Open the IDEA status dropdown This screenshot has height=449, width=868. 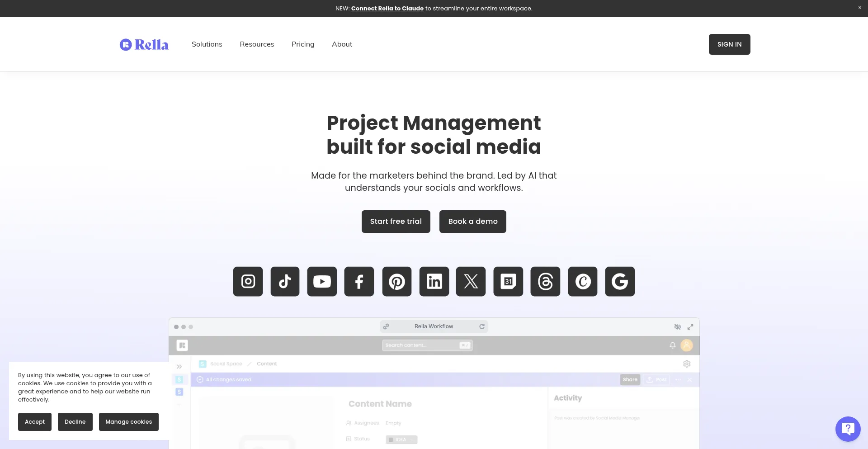click(401, 440)
